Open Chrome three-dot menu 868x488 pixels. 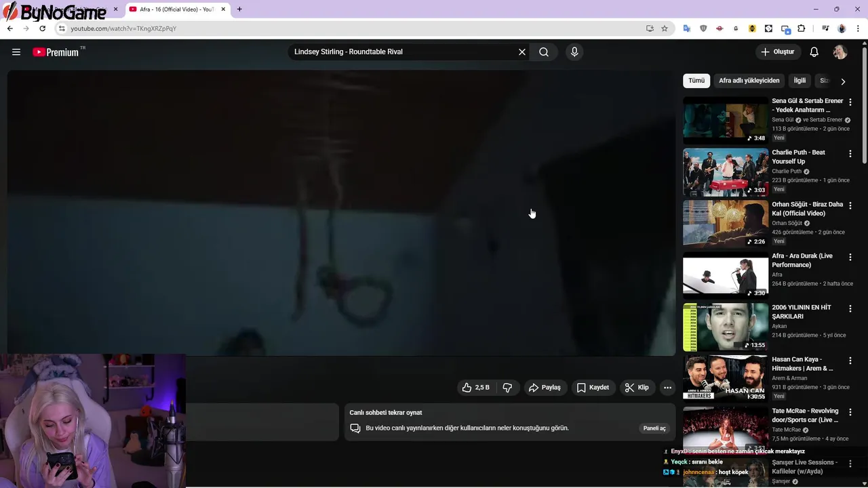[858, 28]
